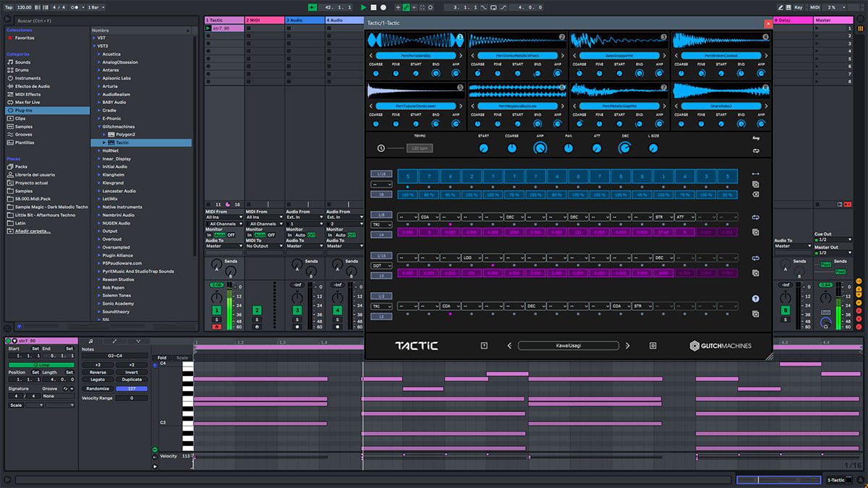Click the SnareRoboJ sample name in slot 8
Viewport: 868px width, 488px height.
point(721,106)
